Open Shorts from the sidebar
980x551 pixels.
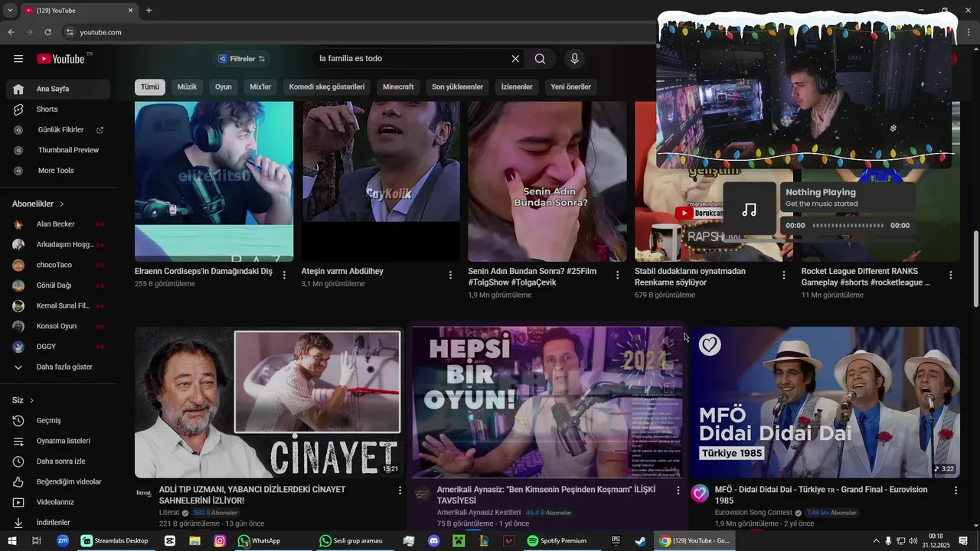coord(58,109)
